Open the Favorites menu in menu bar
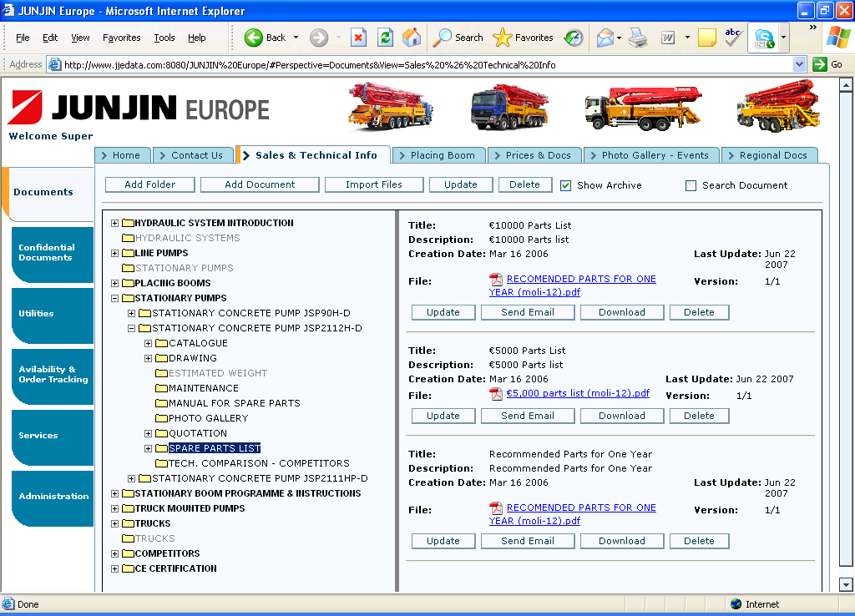This screenshot has width=855, height=616. pyautogui.click(x=121, y=38)
